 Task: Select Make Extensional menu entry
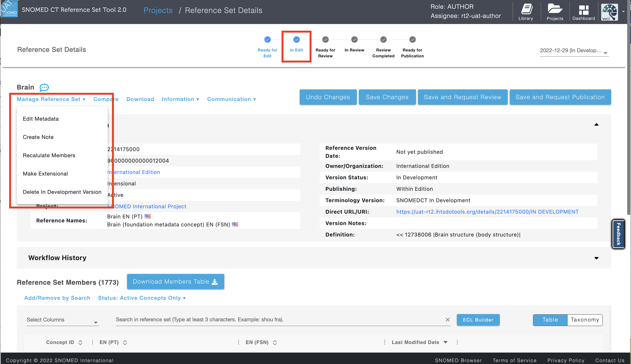click(x=62, y=173)
